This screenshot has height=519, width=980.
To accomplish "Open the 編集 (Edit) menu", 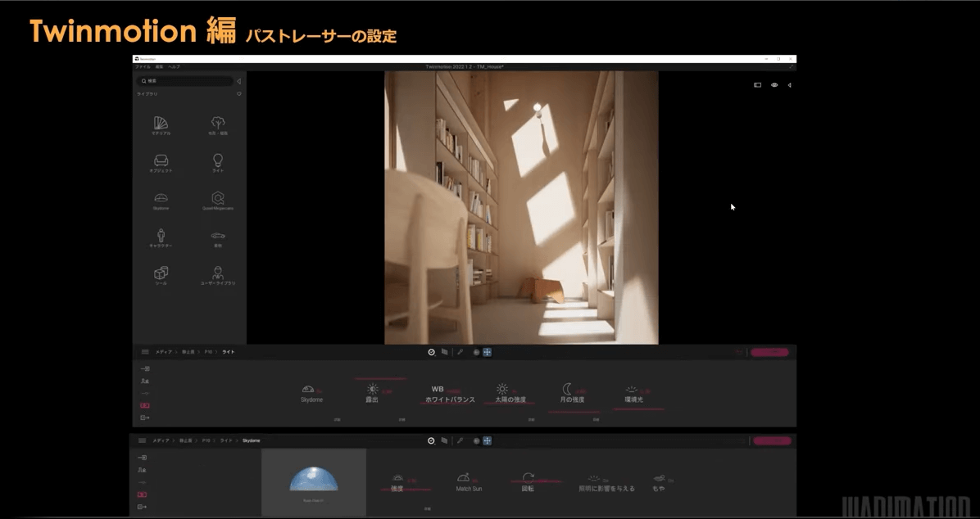I will [x=160, y=67].
